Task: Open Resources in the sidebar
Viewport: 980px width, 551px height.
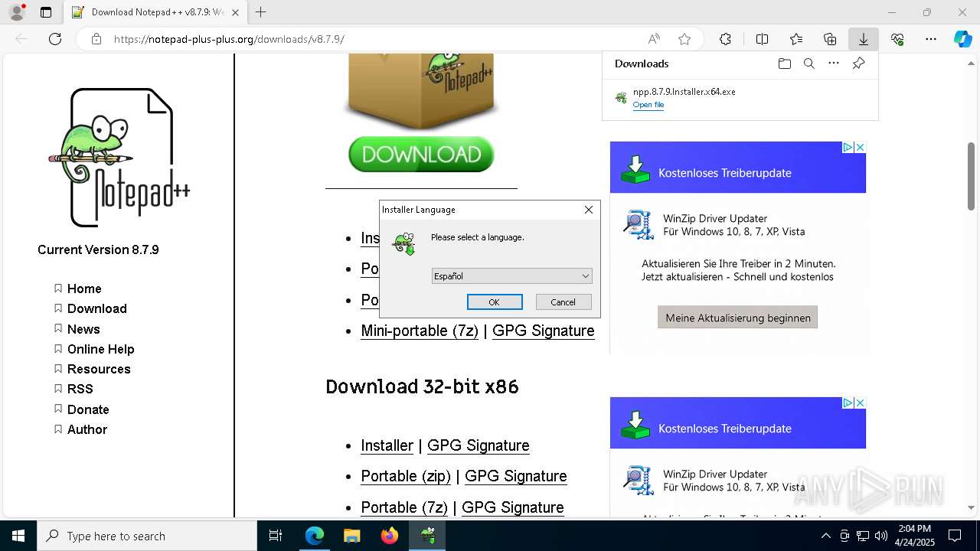Action: (99, 369)
